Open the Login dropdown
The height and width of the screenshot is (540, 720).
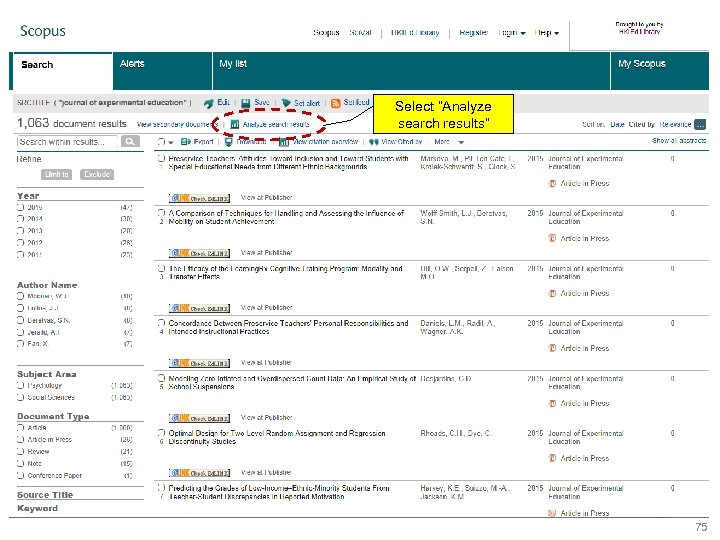tap(512, 33)
